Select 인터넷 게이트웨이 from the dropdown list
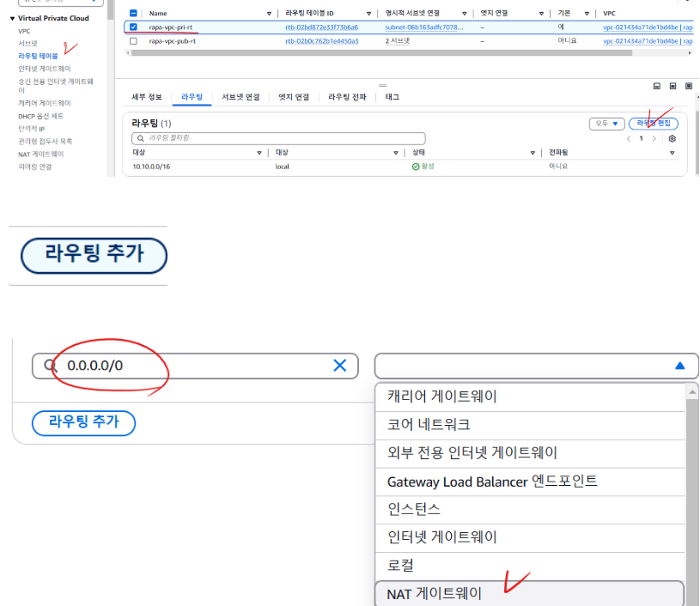 pyautogui.click(x=530, y=537)
